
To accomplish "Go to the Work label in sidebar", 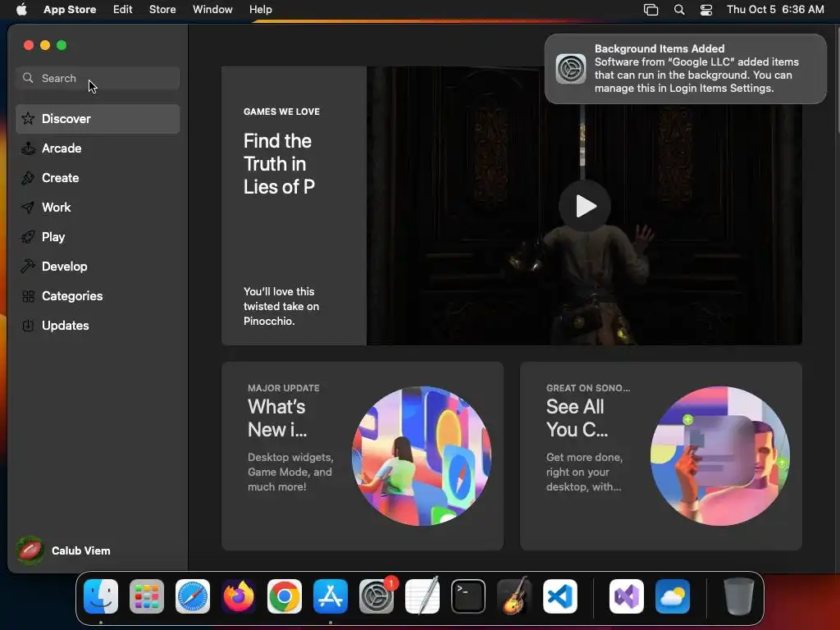I will 57,208.
